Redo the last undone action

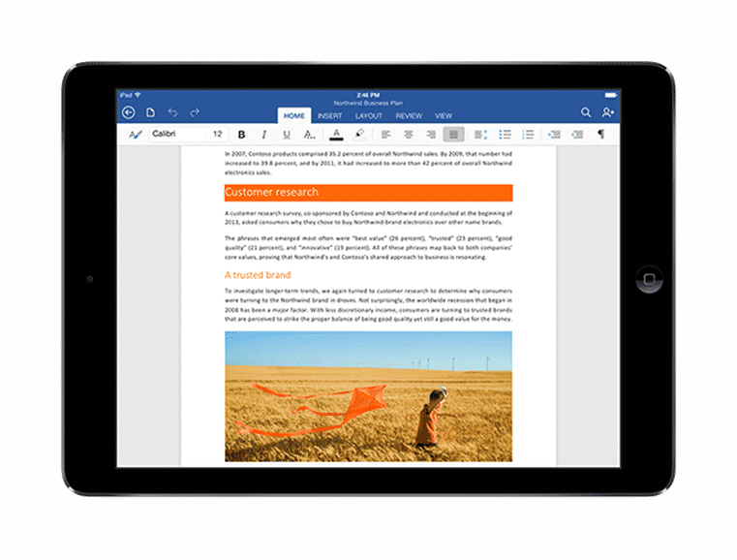(195, 113)
